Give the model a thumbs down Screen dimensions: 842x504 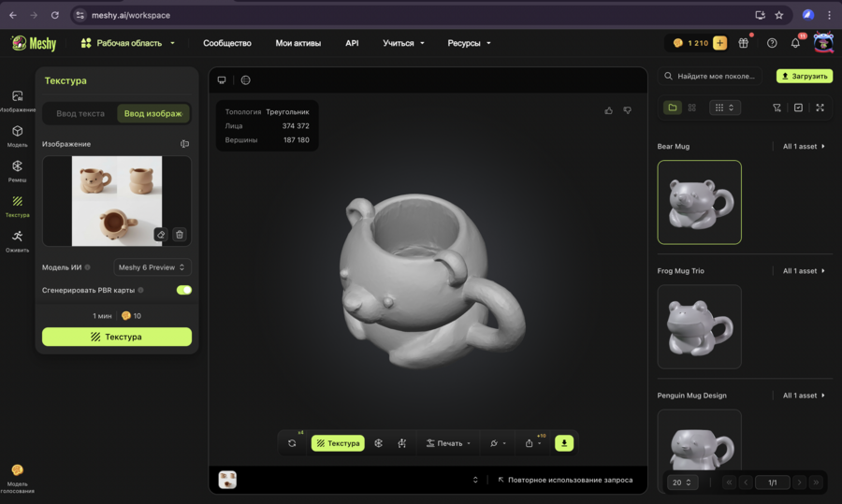627,110
